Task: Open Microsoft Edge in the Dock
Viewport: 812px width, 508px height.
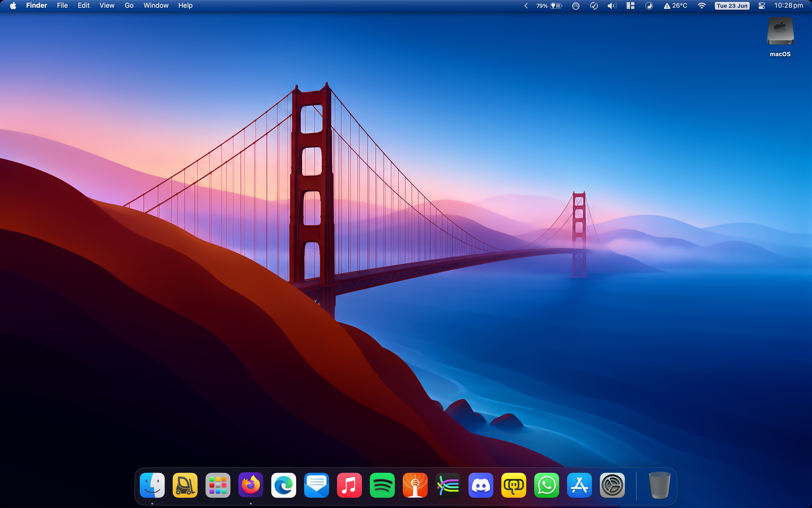Action: 283,485
